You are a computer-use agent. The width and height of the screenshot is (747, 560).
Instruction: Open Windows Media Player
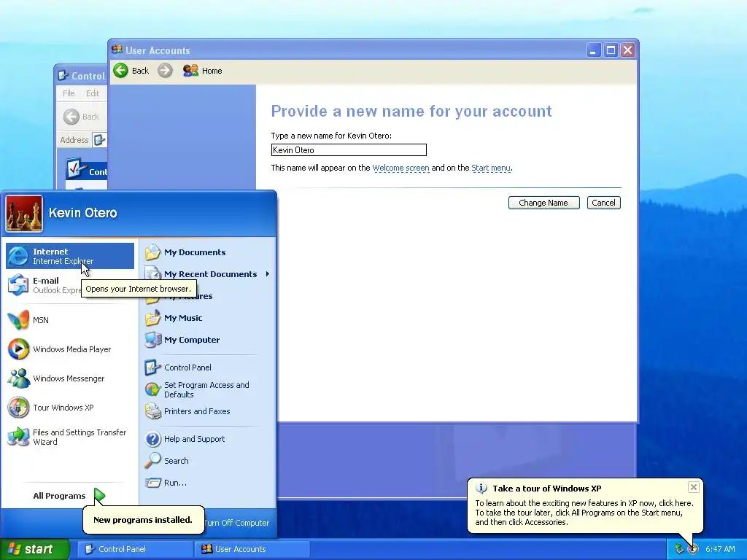70,349
